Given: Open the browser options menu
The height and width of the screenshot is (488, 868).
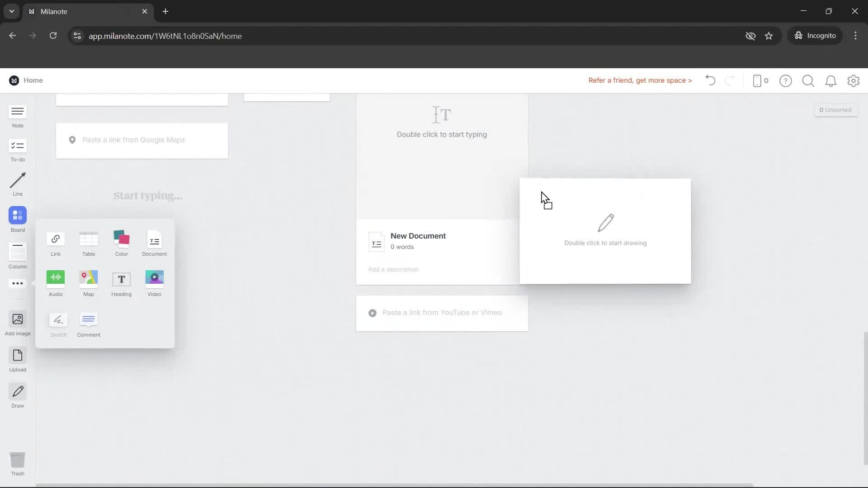Looking at the screenshot, I should (855, 36).
